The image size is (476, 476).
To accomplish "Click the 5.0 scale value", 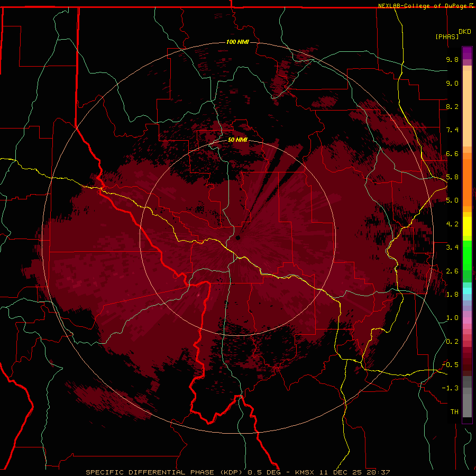I will [x=452, y=200].
